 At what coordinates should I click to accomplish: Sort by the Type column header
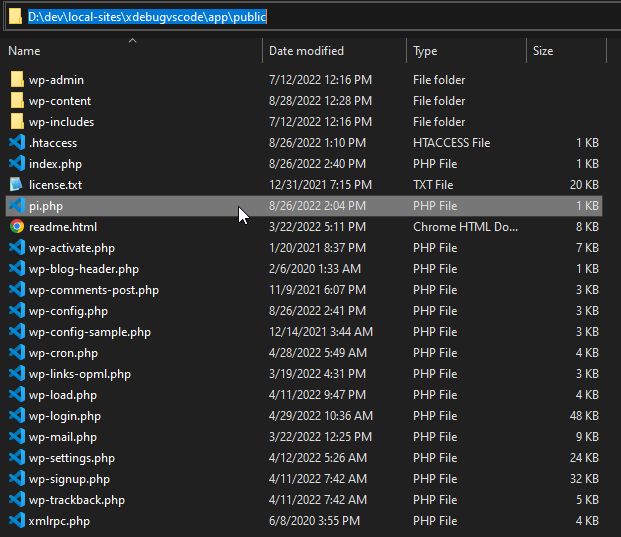tap(425, 51)
